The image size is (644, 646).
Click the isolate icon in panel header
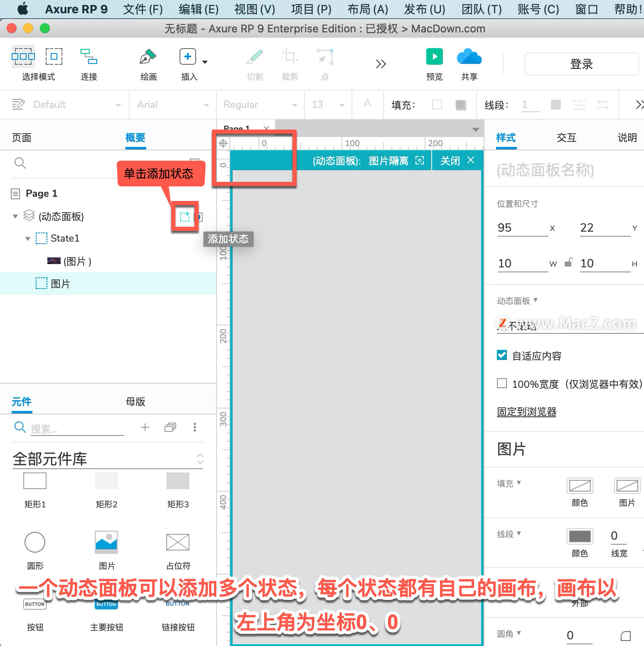point(420,161)
